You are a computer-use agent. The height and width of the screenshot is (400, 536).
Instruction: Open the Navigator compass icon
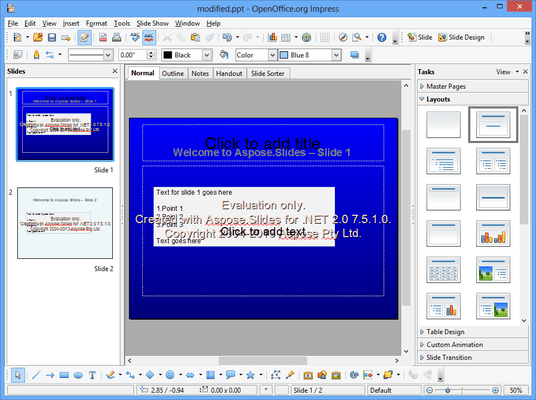click(x=343, y=37)
